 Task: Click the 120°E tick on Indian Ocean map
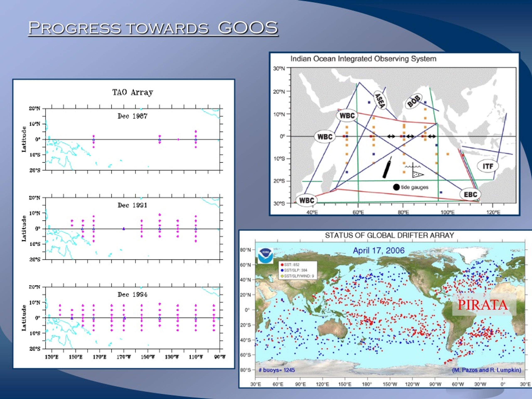pos(493,212)
